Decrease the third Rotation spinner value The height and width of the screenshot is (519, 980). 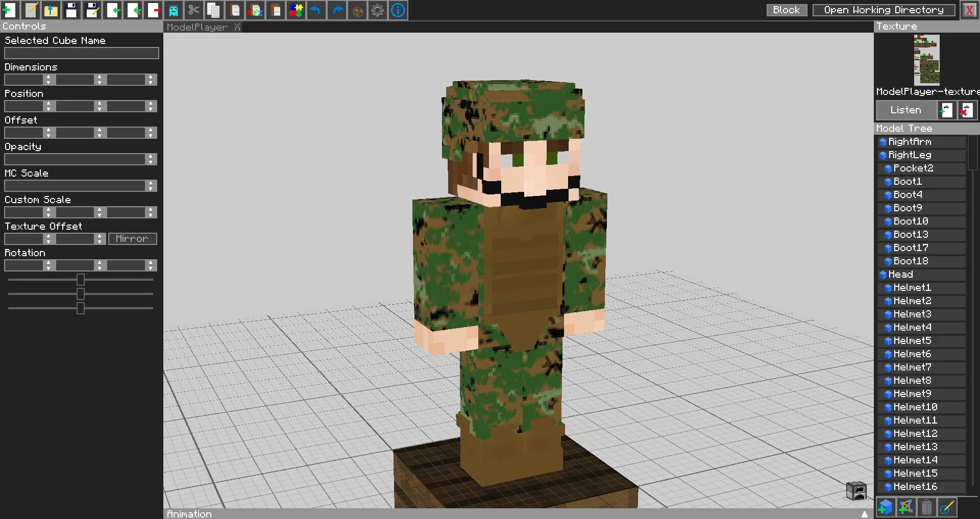pos(151,268)
